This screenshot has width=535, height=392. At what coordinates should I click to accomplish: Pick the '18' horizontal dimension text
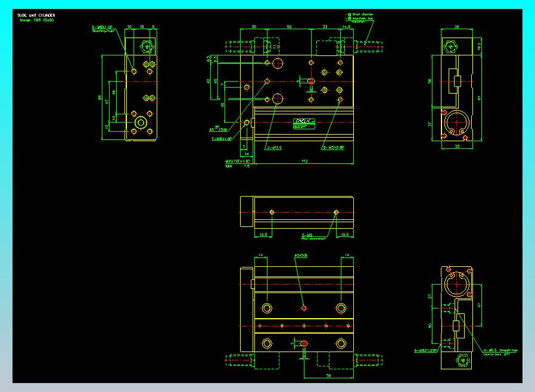click(x=142, y=27)
